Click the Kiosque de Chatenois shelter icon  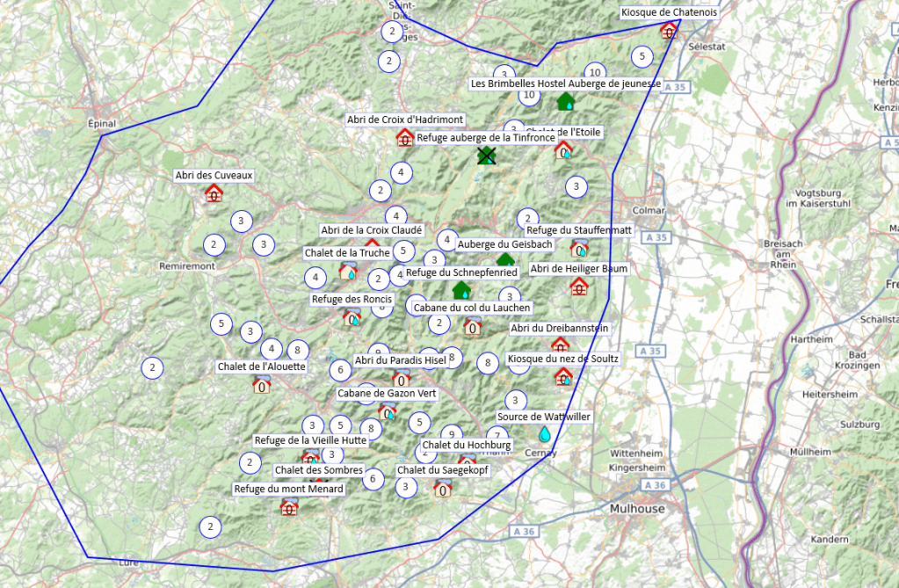[669, 31]
